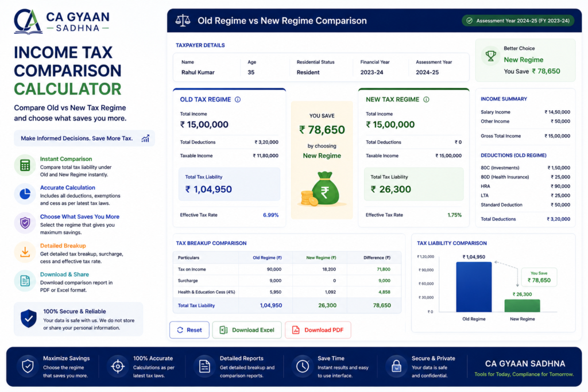Screen dimensions: 588x392
Task: Click the Instant Comparison calculator icon
Action: tap(25, 165)
